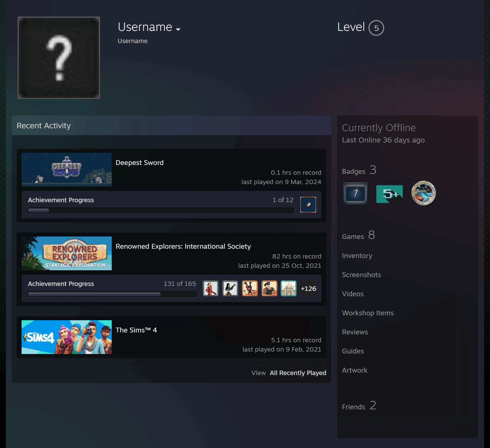490x448 pixels.
Task: Open The Sims™ 4 title link
Action: pyautogui.click(x=136, y=330)
